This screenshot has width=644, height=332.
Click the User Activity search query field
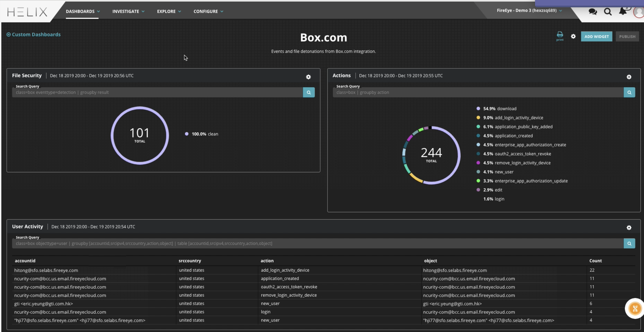(318, 243)
